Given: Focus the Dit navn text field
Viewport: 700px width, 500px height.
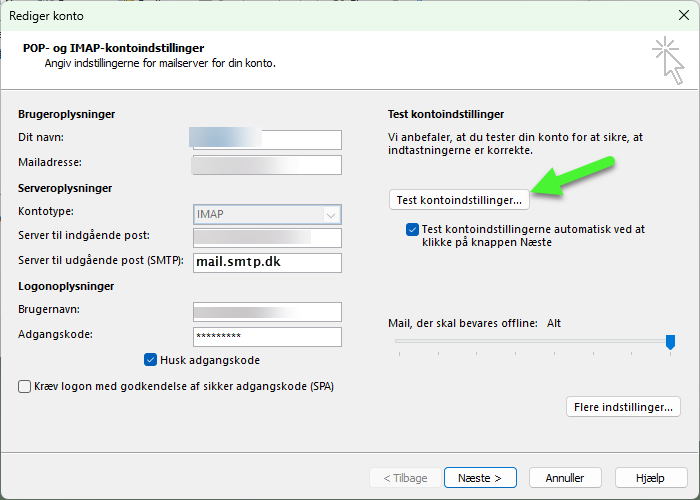Looking at the screenshot, I should click(267, 139).
